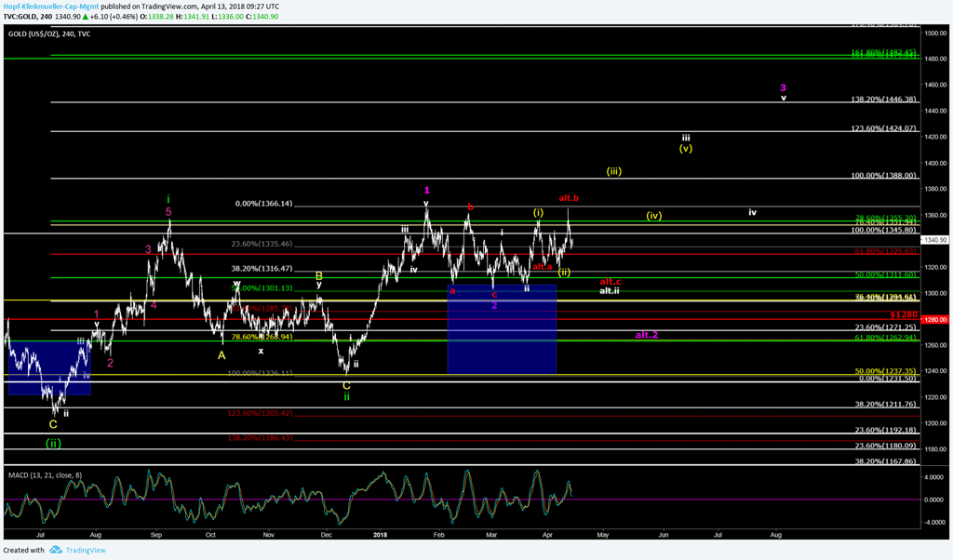Select the MACD (13, 21, close, 8) indicator label
The image size is (953, 560).
(45, 474)
